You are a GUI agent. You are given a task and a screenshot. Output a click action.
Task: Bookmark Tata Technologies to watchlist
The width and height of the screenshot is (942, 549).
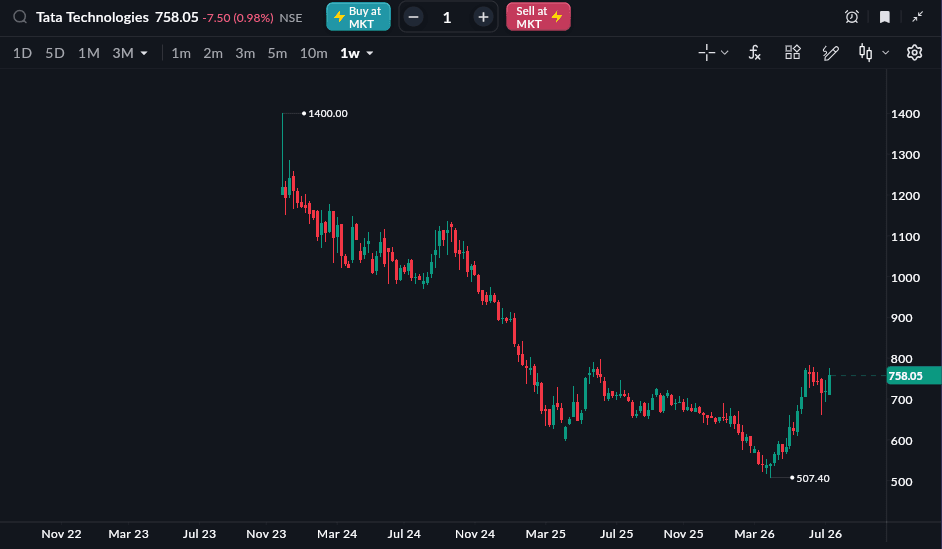[x=885, y=17]
